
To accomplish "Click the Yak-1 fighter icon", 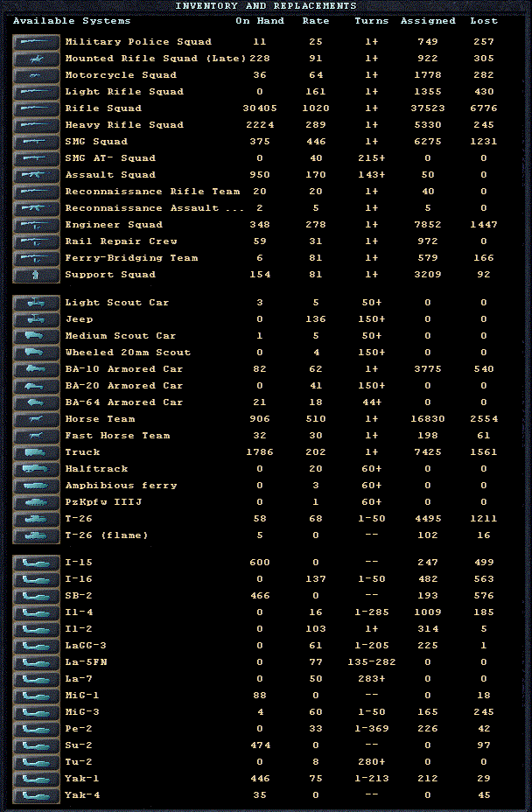I will [36, 779].
